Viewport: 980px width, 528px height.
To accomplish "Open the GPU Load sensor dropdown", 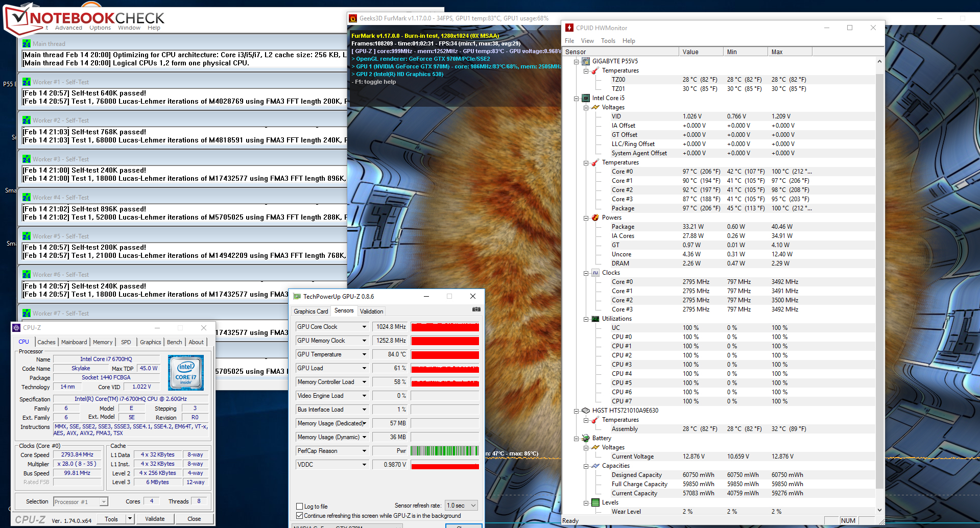I will 364,368.
